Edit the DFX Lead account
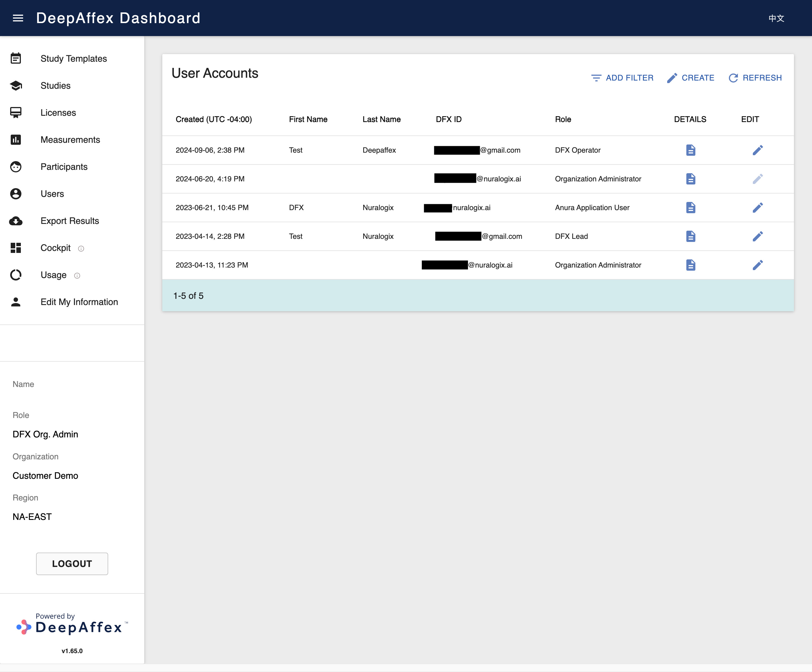Screen dimensions: 812x672 pyautogui.click(x=757, y=236)
